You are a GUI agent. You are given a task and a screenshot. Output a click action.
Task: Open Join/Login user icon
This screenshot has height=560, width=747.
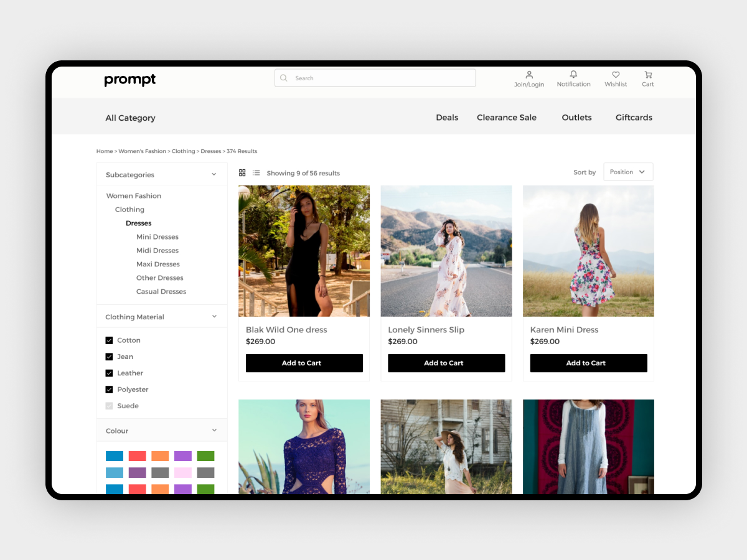pyautogui.click(x=529, y=75)
